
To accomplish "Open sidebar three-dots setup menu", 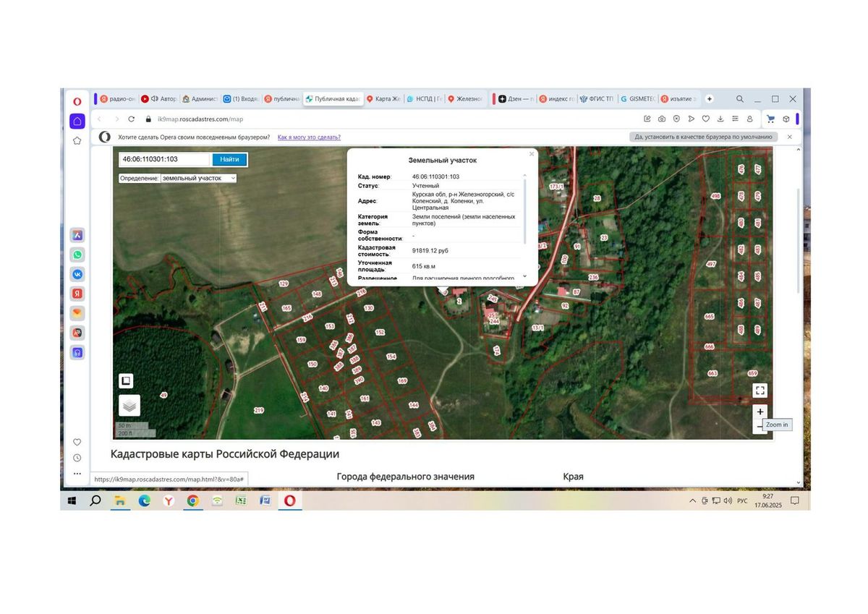I will click(77, 474).
